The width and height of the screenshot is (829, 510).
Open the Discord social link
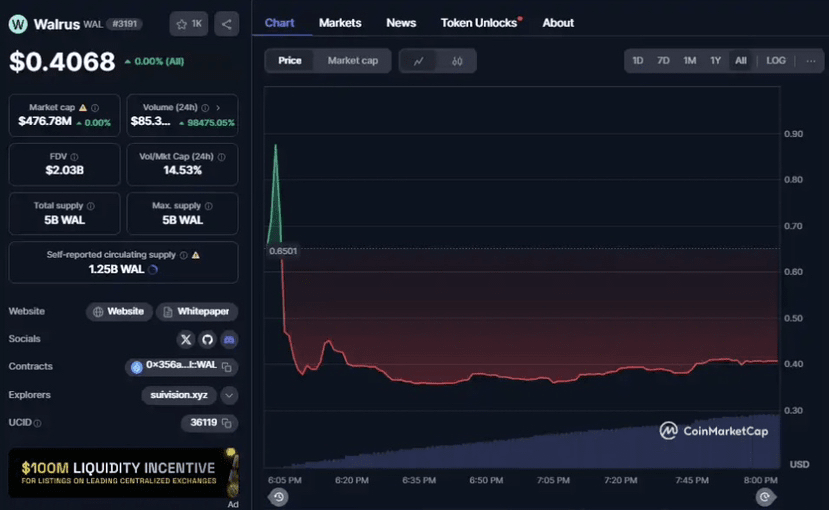(229, 339)
